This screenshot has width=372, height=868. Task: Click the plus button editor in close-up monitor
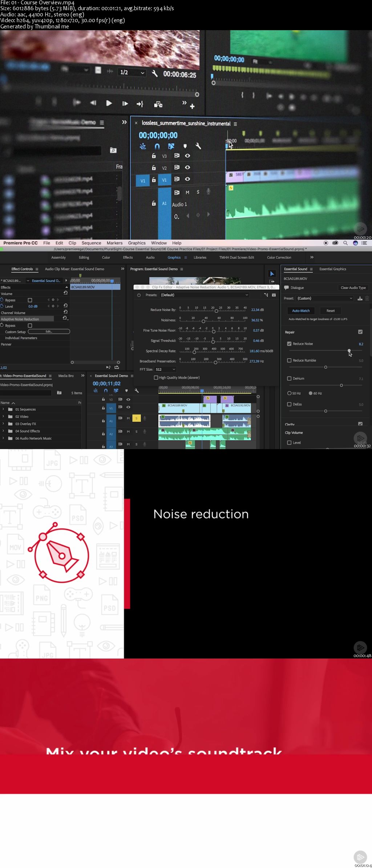(192, 107)
